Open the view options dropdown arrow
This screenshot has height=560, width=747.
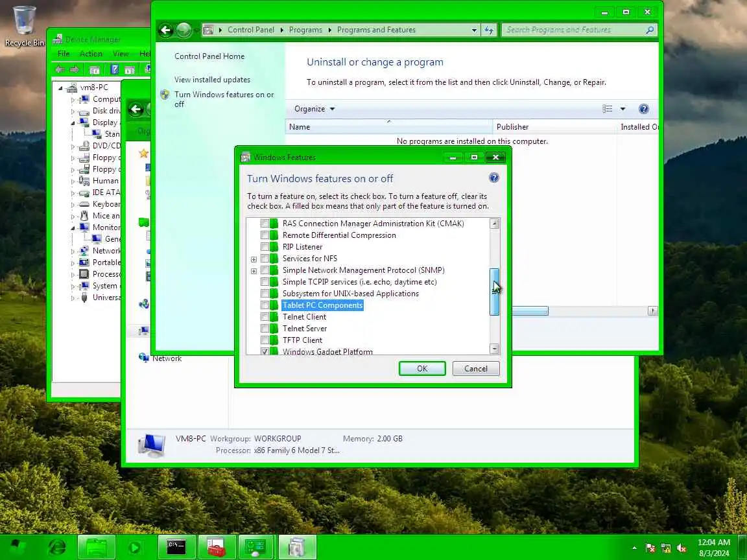pos(622,109)
